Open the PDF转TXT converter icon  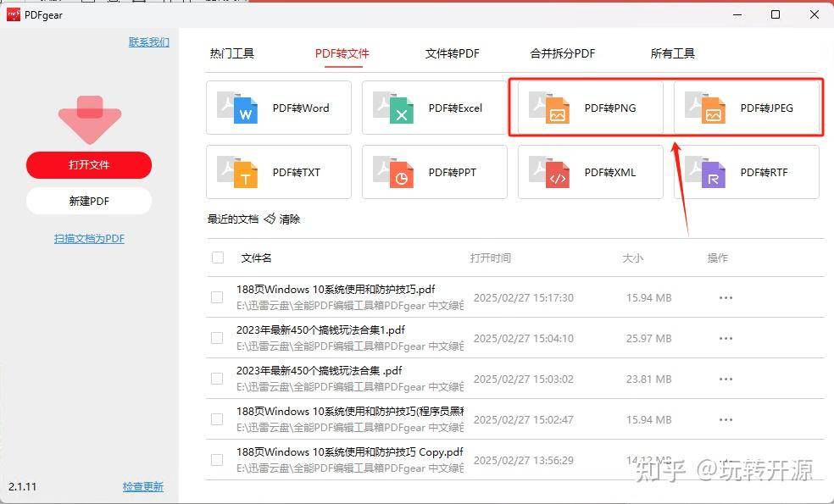pos(237,172)
